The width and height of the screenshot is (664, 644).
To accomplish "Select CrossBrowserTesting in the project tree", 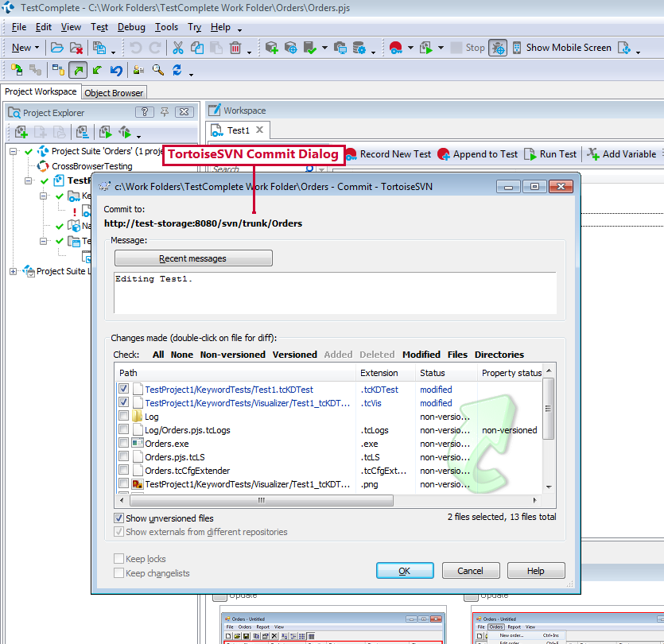I will (x=92, y=166).
